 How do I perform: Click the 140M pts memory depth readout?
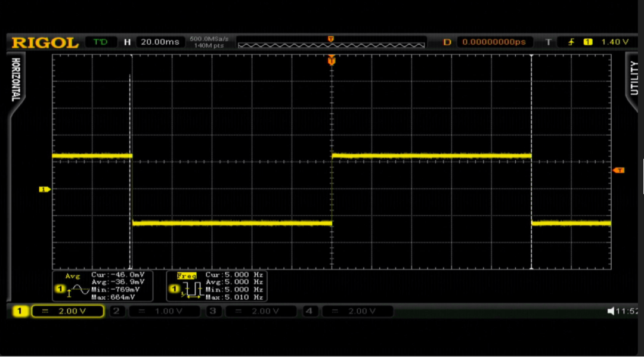tap(209, 45)
